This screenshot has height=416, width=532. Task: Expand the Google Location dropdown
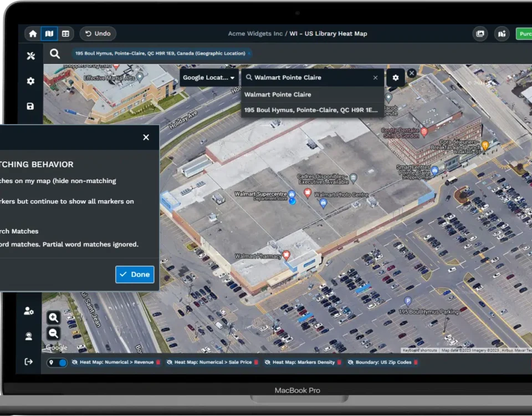(208, 78)
